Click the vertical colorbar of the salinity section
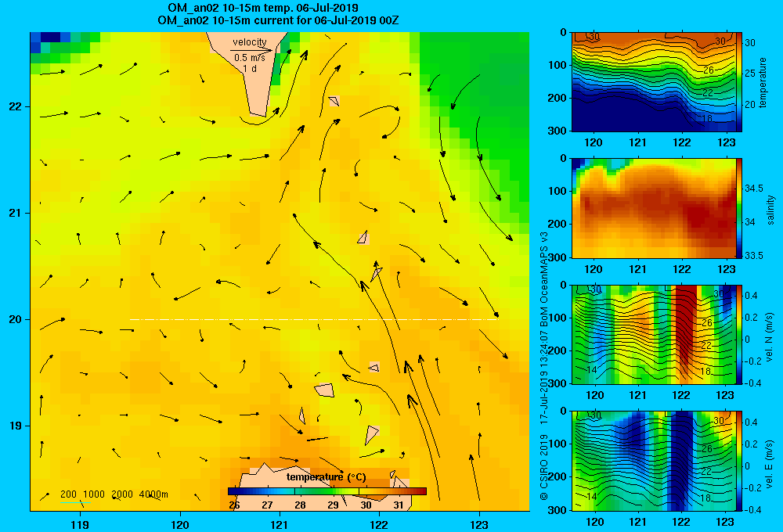The height and width of the screenshot is (532, 783). pyautogui.click(x=739, y=208)
